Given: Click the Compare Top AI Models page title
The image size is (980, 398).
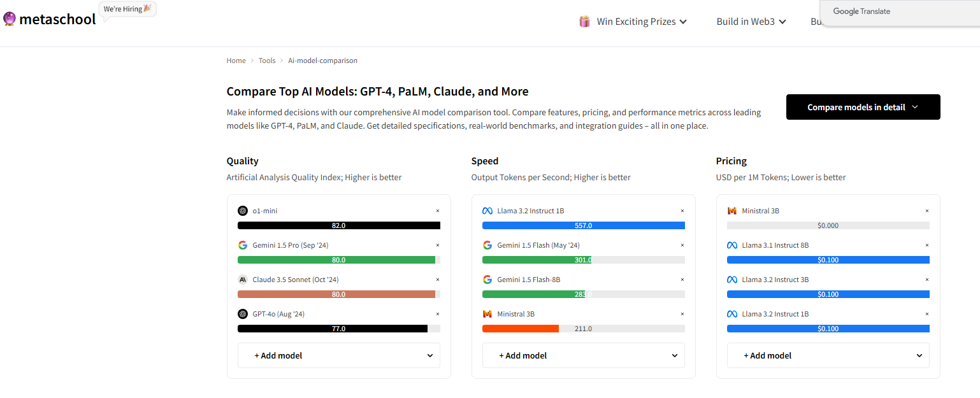Looking at the screenshot, I should coord(378,92).
